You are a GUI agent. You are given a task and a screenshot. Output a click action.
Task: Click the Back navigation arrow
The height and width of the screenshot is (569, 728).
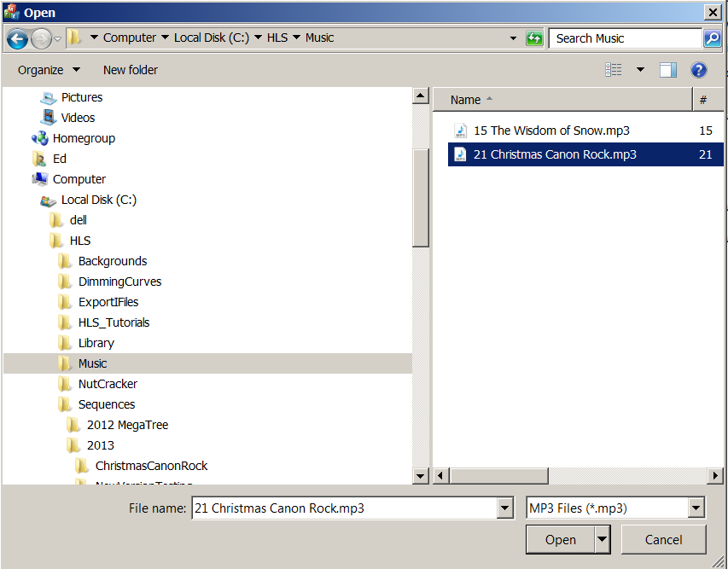[17, 38]
